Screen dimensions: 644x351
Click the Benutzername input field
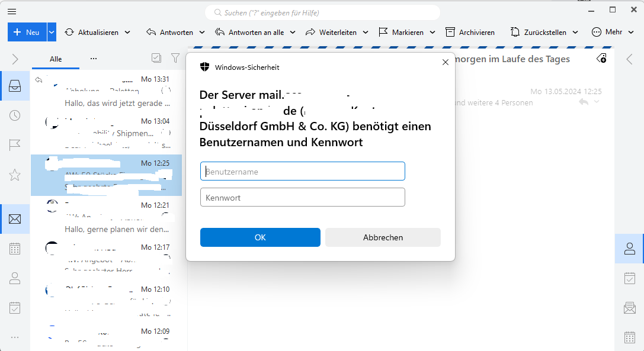[x=302, y=172]
